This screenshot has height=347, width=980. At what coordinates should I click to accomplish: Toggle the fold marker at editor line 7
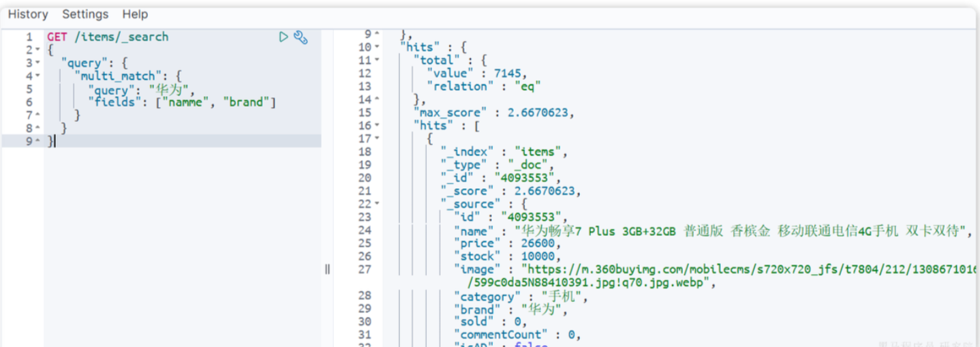point(38,115)
